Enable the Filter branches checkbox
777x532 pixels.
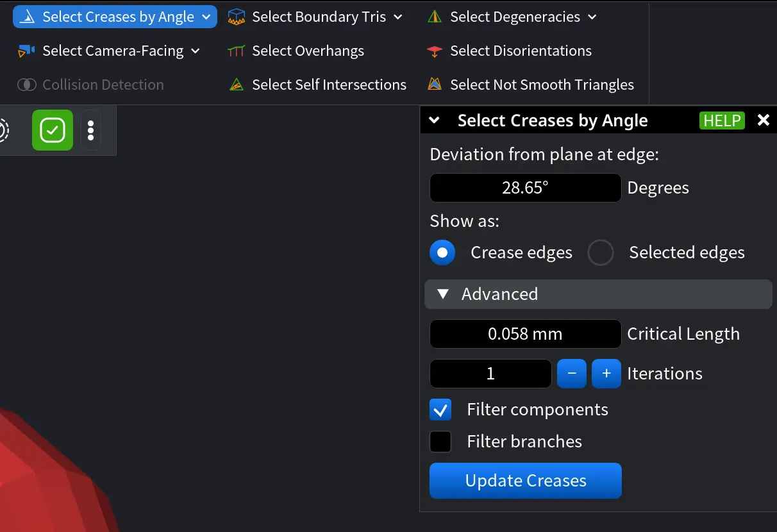point(440,441)
